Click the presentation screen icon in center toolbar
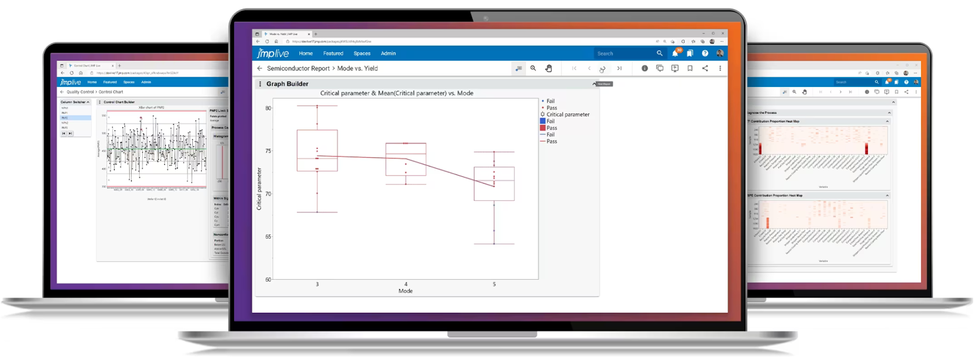 point(675,69)
